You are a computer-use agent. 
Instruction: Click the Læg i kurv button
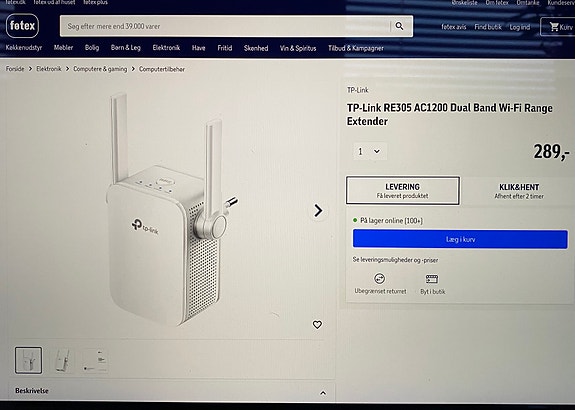point(460,239)
